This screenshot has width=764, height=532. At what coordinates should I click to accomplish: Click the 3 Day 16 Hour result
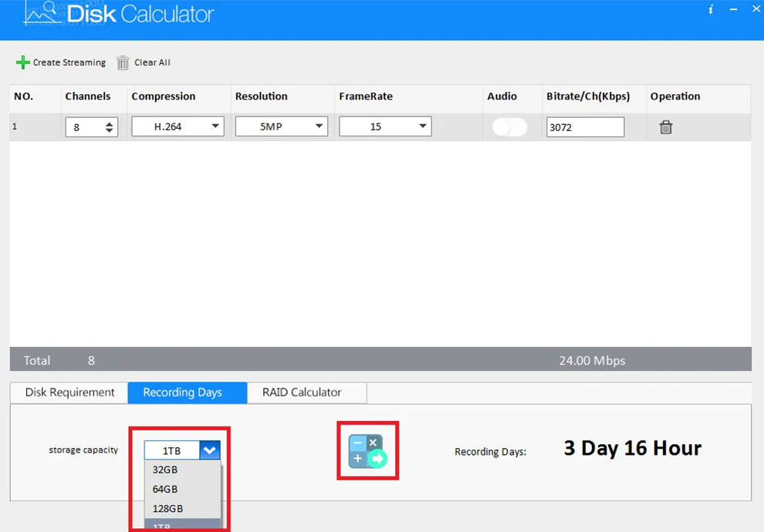pos(633,448)
